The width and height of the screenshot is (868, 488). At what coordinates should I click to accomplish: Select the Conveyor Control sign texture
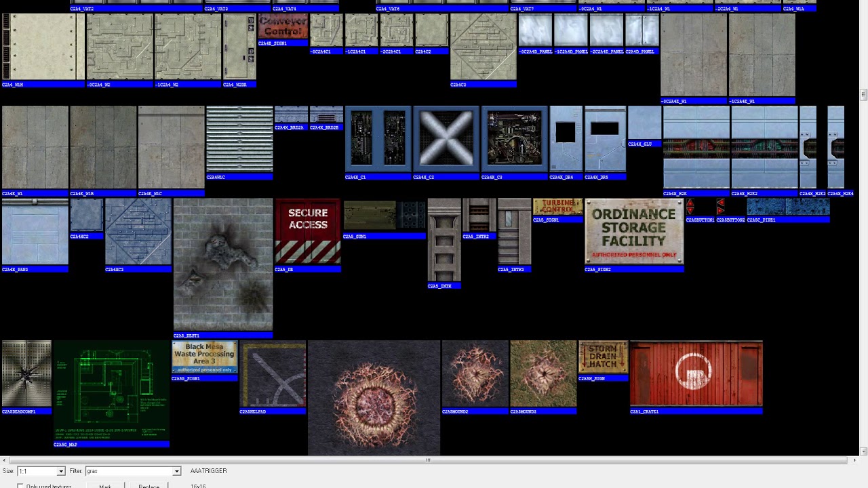(x=283, y=26)
